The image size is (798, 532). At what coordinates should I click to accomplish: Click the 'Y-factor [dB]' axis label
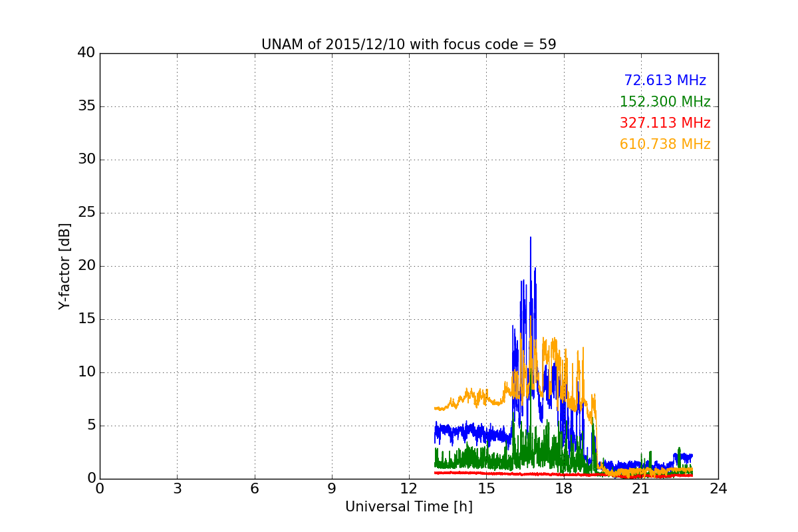[65, 266]
